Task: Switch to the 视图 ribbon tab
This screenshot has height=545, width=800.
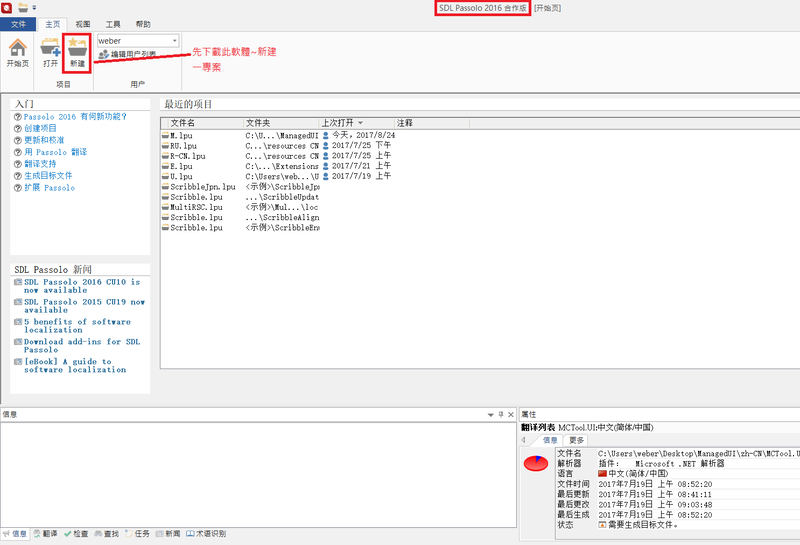Action: click(x=82, y=23)
